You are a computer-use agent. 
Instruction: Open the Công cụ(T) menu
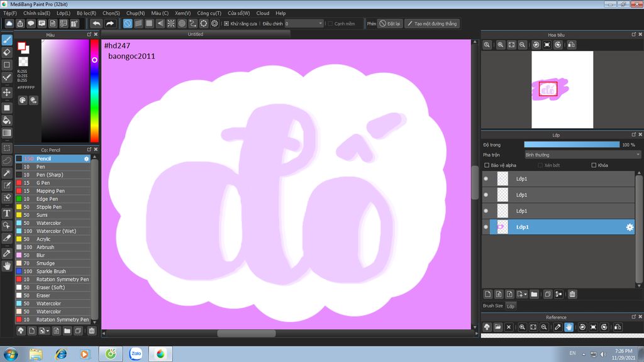pyautogui.click(x=208, y=13)
